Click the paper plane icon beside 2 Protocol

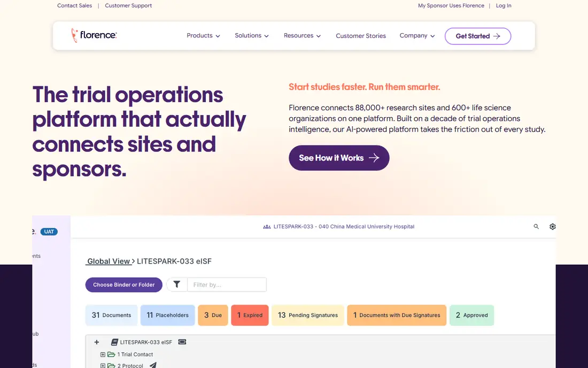coord(153,365)
